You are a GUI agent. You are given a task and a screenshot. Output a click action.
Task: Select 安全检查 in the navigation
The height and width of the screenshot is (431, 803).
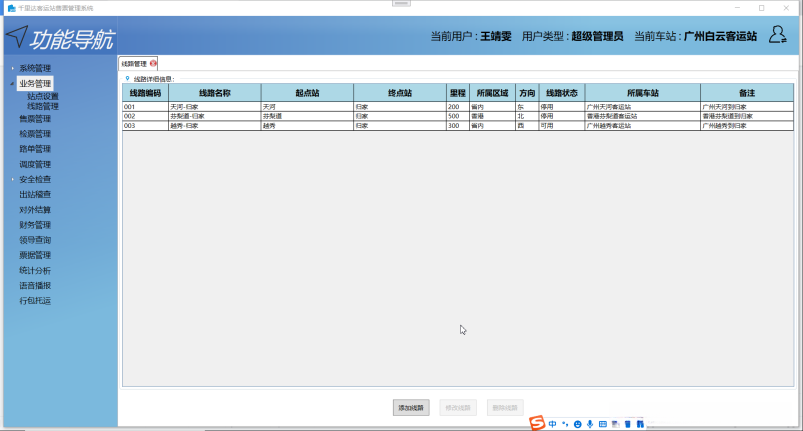tap(35, 179)
